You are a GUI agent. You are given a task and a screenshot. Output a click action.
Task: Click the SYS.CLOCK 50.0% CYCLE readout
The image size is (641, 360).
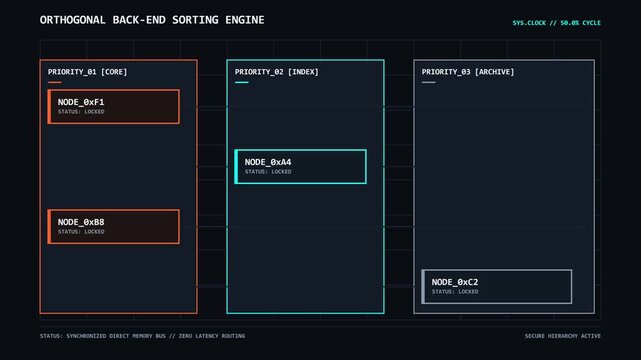tap(556, 23)
